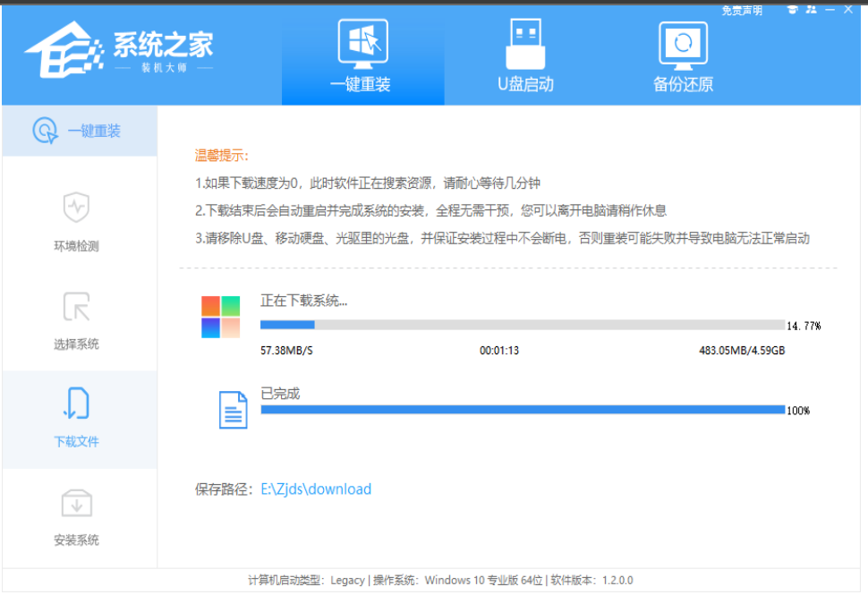Click the 下载文件 step label
868x595 pixels.
pyautogui.click(x=76, y=442)
